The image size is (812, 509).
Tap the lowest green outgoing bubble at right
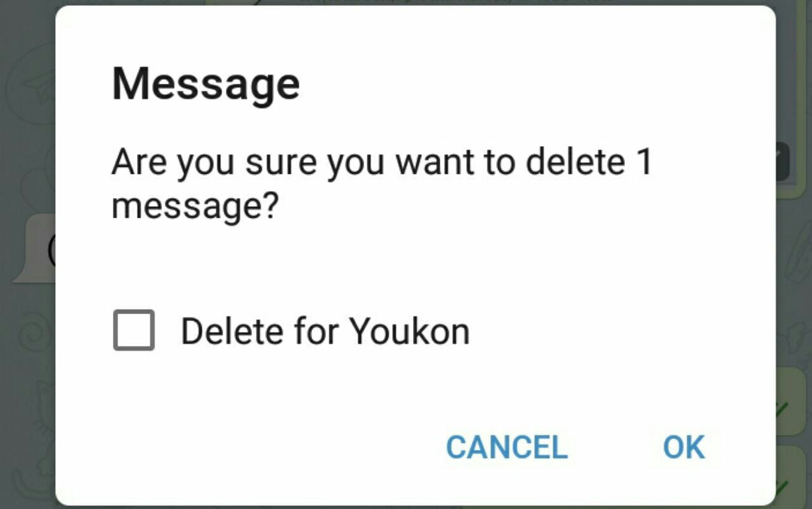pyautogui.click(x=790, y=477)
